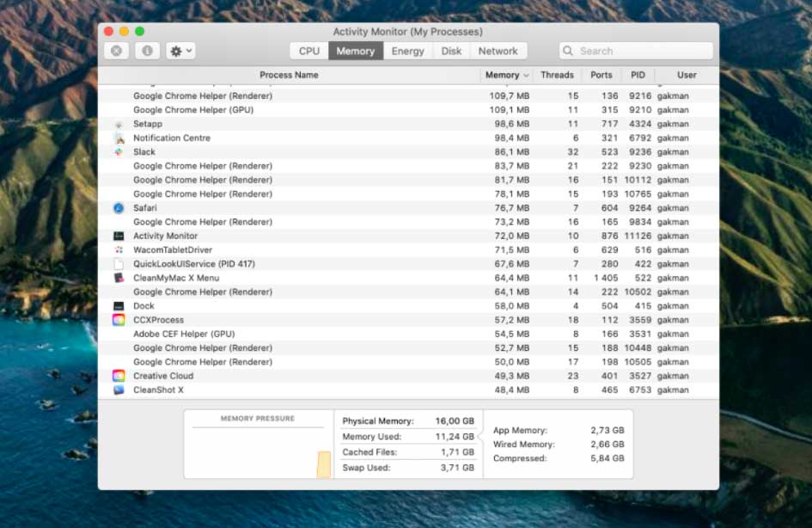Click the Swap Used 3,71 GB value
This screenshot has width=812, height=528.
click(457, 468)
